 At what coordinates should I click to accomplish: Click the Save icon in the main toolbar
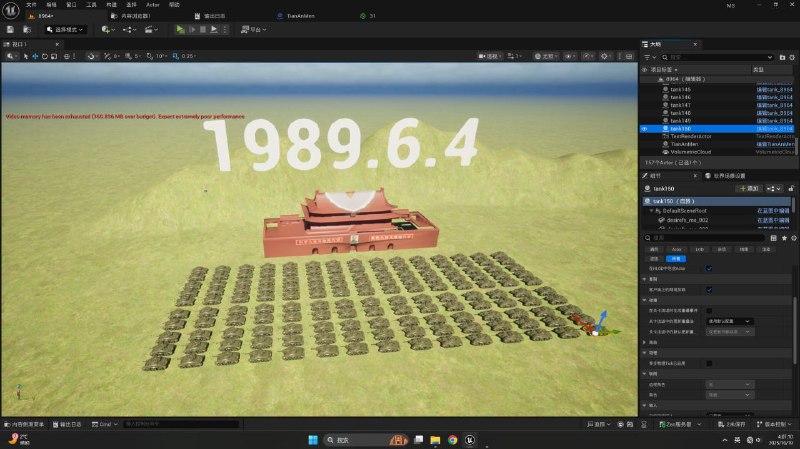coord(10,30)
